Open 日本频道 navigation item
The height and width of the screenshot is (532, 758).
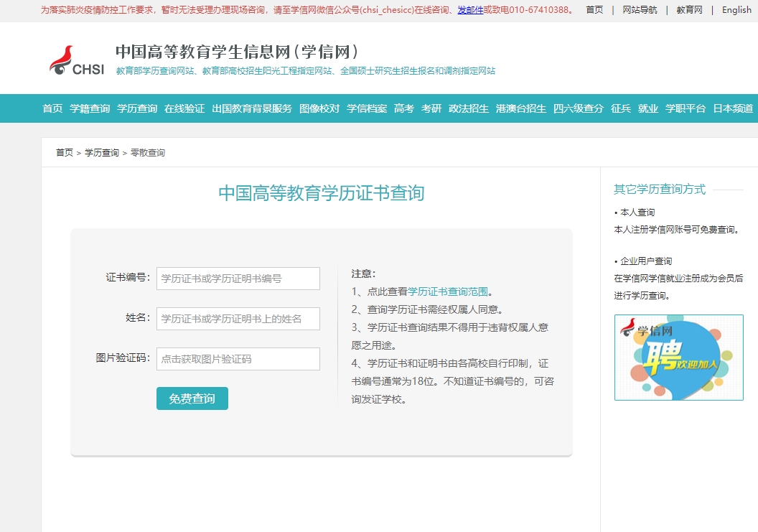tap(733, 108)
